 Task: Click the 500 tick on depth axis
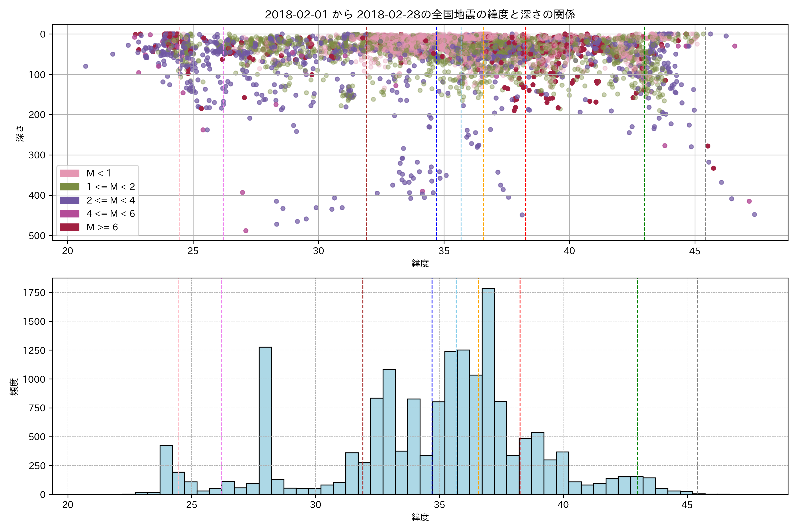pyautogui.click(x=37, y=236)
